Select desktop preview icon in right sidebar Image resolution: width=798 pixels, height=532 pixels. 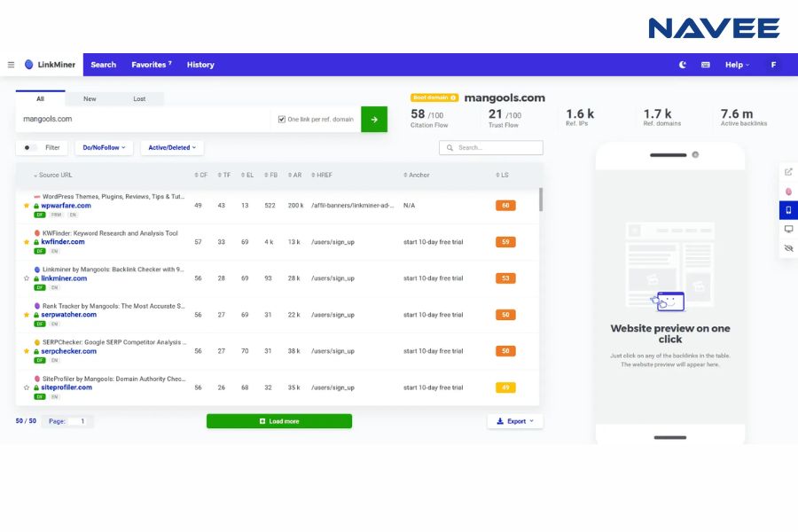(788, 229)
